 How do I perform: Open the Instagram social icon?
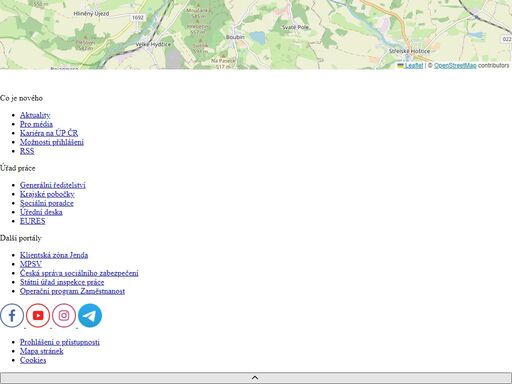point(64,315)
